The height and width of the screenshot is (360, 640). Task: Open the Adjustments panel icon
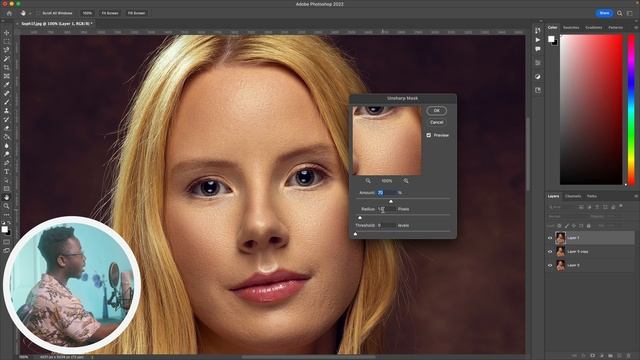(538, 76)
